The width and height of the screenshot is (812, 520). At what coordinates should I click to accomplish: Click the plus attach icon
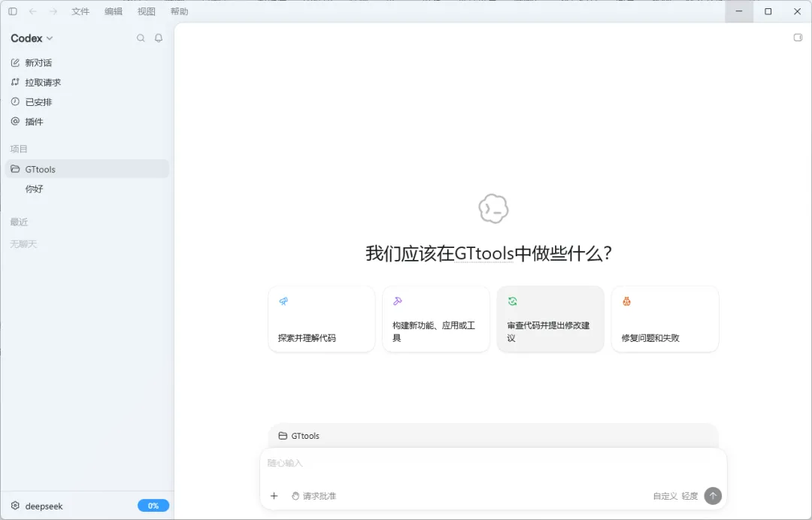click(274, 496)
